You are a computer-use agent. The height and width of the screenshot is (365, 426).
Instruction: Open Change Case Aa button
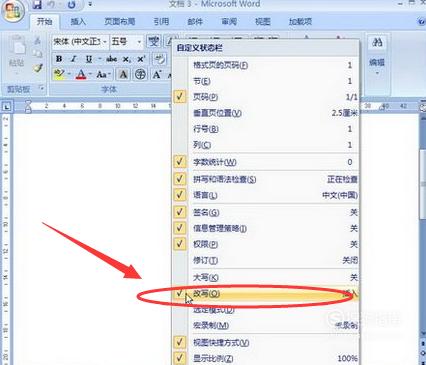pos(102,74)
